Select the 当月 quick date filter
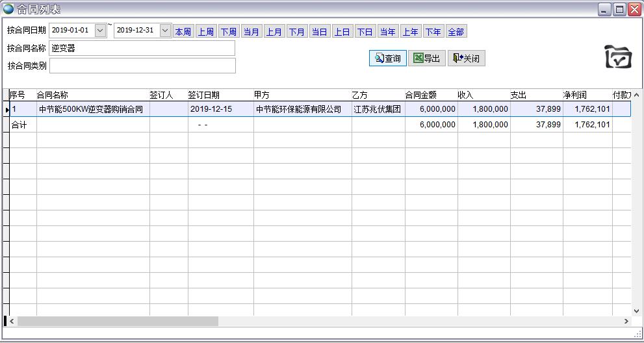This screenshot has width=644, height=343. click(251, 32)
